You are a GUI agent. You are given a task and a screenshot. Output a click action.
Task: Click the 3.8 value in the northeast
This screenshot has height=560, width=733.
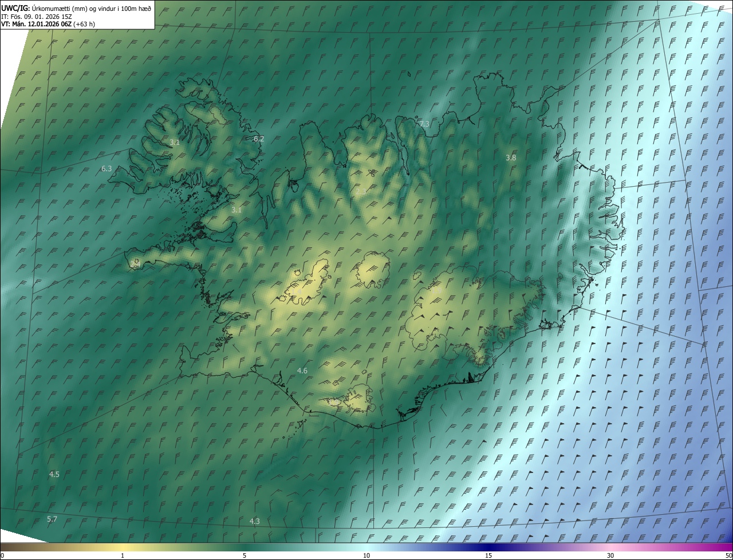pyautogui.click(x=511, y=157)
